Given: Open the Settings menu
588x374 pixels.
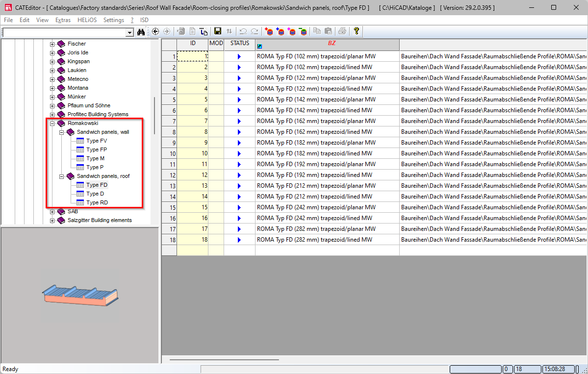Looking at the screenshot, I should coord(114,20).
